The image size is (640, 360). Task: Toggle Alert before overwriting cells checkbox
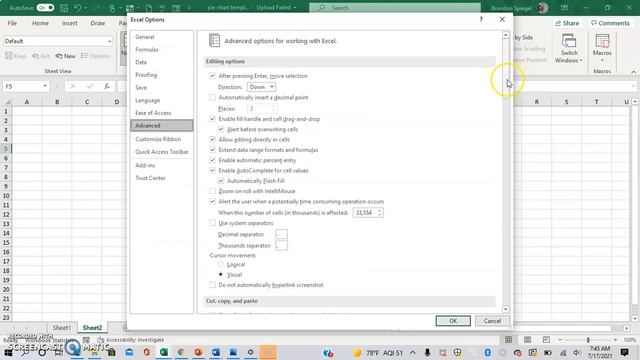221,129
